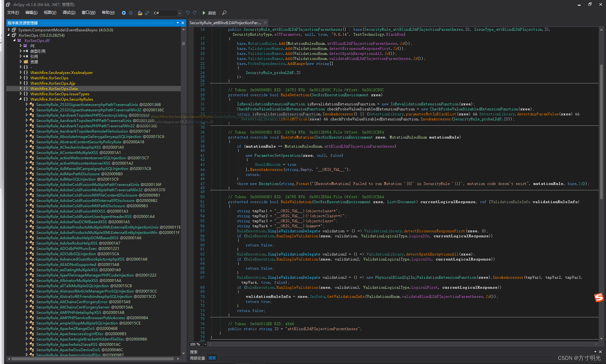Click namespace braces icon of Watchfire.XsrSecOps
606x364 pixels.
26,78
